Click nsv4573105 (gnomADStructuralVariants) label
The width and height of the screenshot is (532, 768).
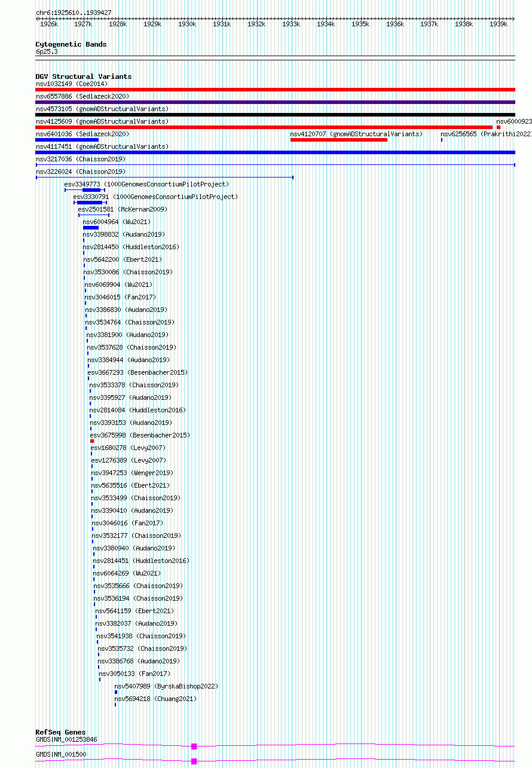coord(102,109)
